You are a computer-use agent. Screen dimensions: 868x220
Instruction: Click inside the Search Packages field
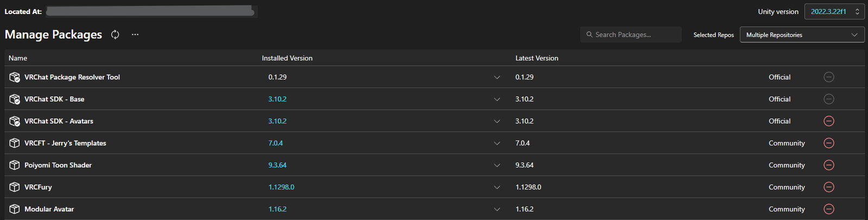click(x=632, y=35)
